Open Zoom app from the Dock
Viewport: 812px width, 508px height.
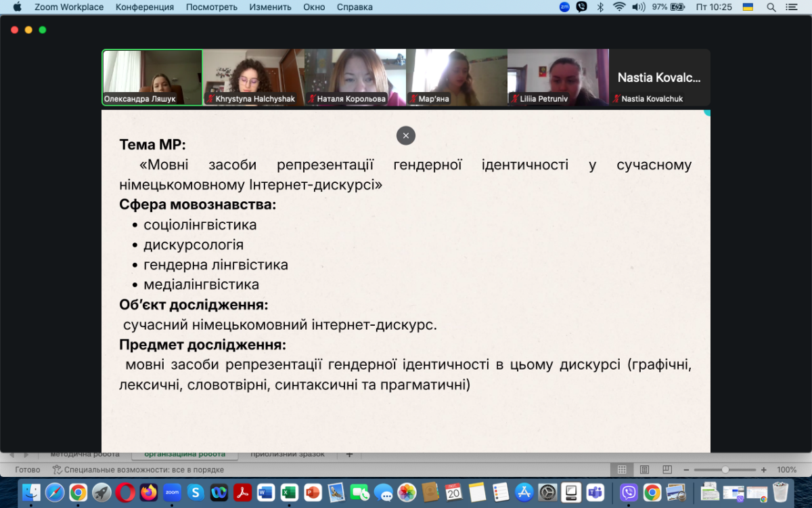[172, 492]
